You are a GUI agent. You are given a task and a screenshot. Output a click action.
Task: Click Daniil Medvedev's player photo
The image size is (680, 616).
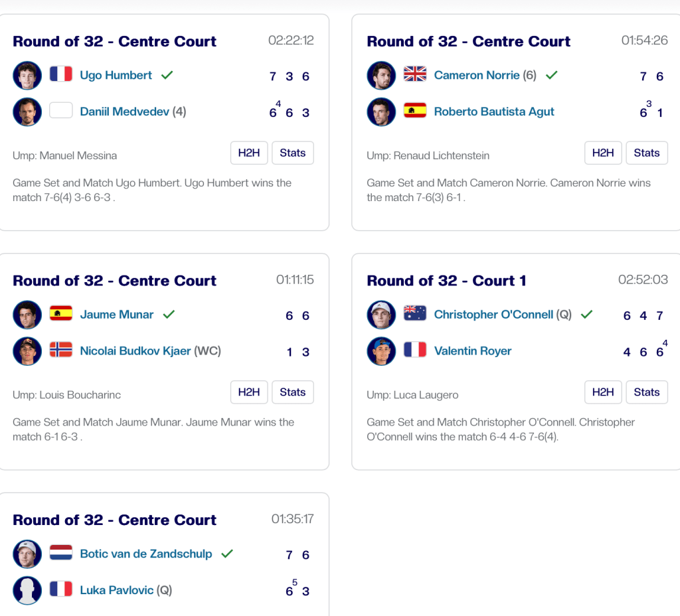click(27, 111)
